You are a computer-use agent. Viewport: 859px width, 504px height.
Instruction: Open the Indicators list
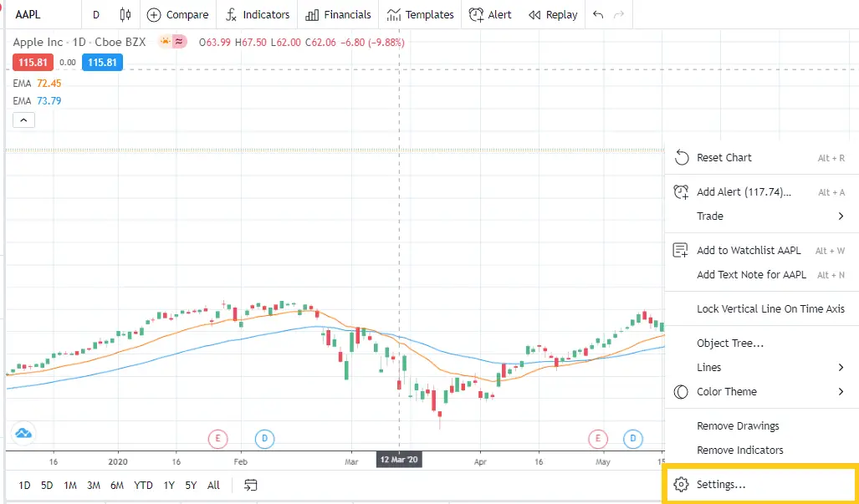[x=257, y=14]
